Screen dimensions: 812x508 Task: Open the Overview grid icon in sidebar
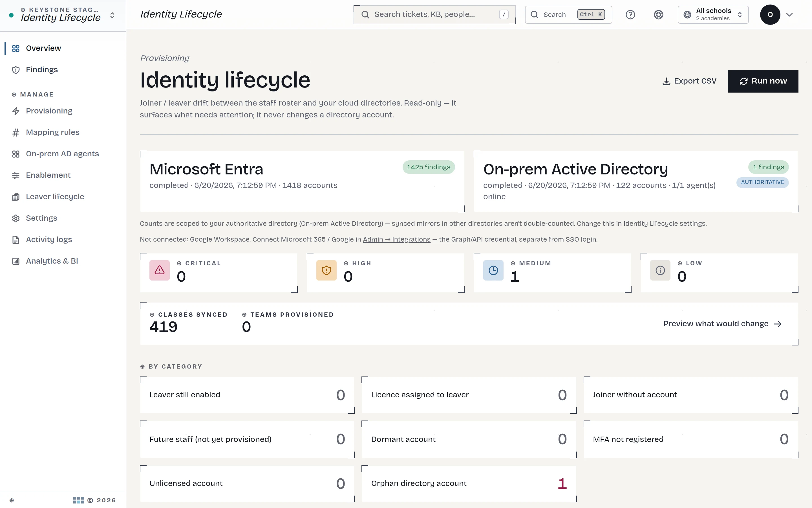[x=16, y=48]
